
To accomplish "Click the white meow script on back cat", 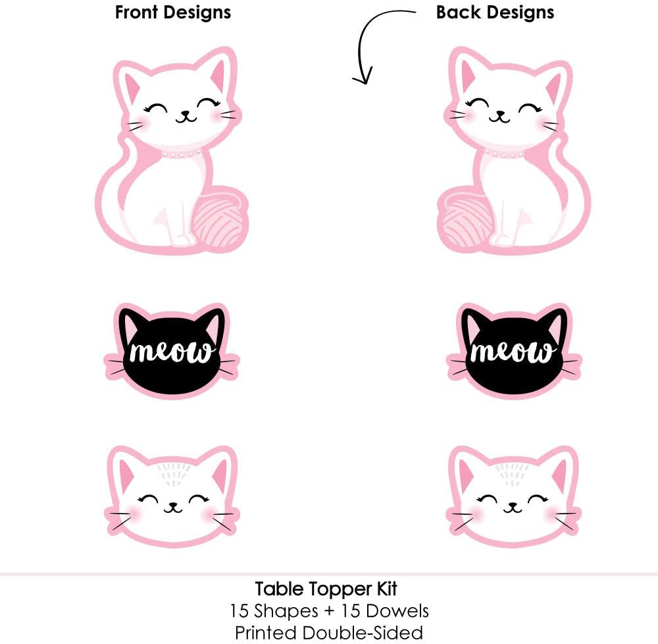I will (512, 352).
